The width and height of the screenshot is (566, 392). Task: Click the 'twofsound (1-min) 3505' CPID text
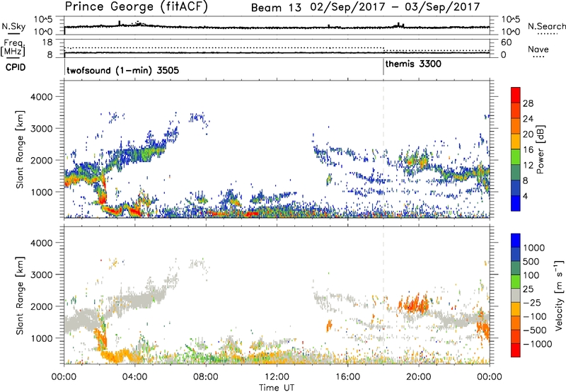click(x=122, y=70)
